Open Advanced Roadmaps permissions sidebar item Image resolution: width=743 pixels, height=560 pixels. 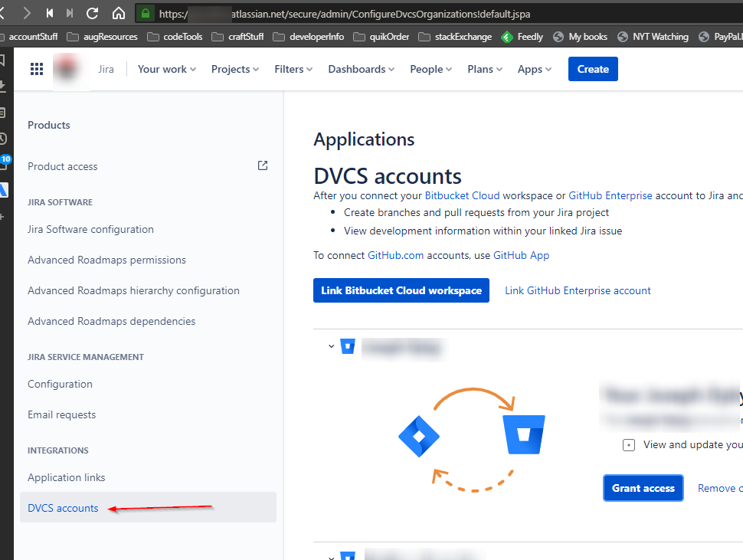click(106, 260)
